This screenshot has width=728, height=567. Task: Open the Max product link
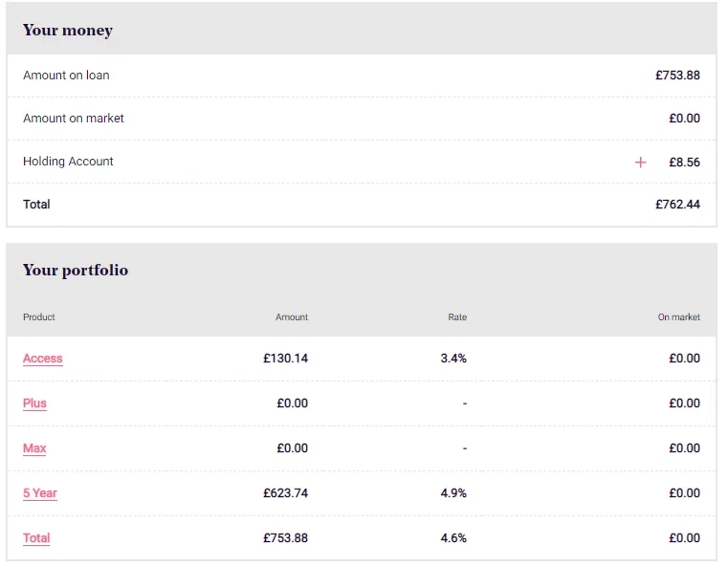[x=34, y=448]
